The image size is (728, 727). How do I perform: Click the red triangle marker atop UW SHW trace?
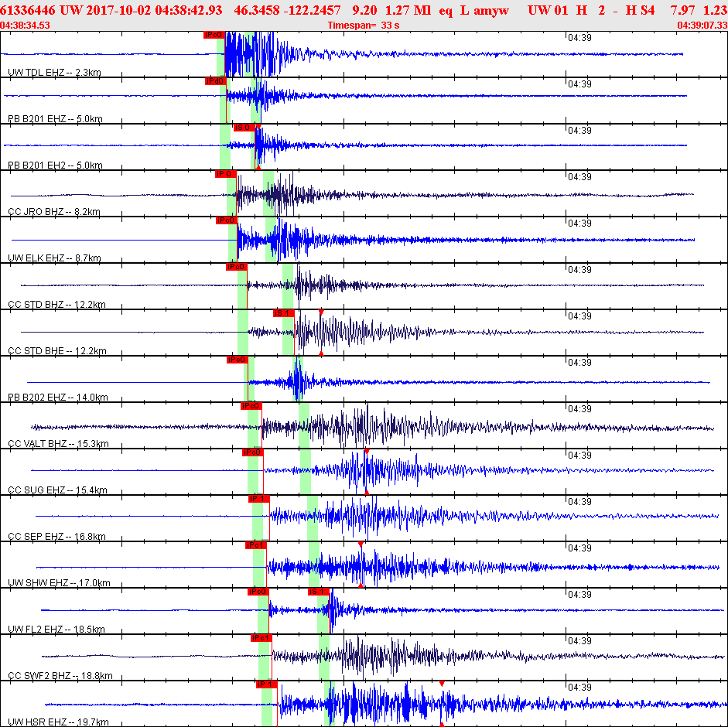coord(361,544)
